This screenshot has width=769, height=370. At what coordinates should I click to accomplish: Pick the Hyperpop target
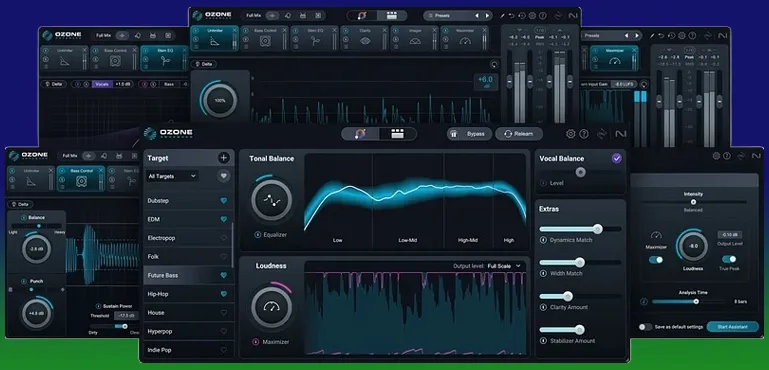[188, 331]
